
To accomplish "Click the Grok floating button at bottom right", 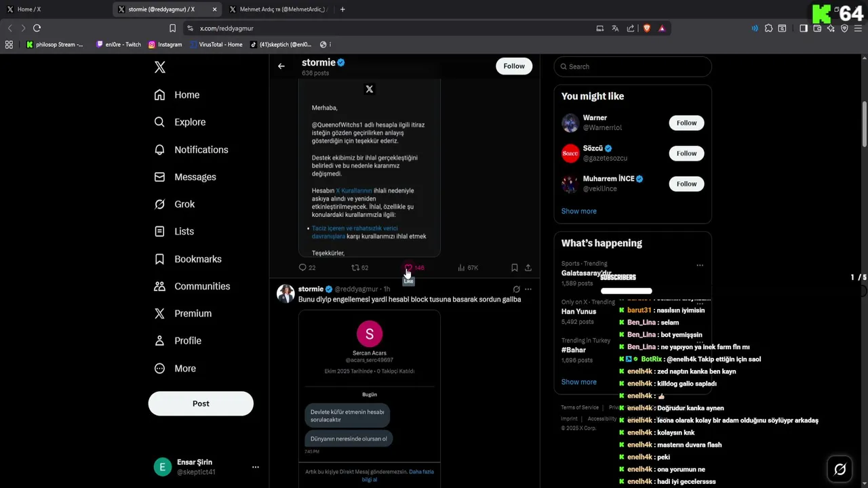I will pos(840,469).
